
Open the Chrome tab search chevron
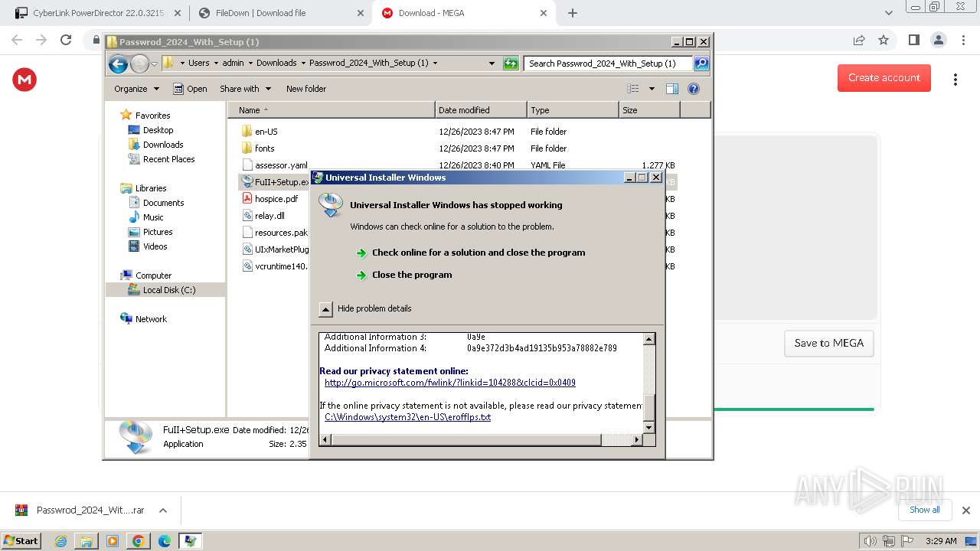[889, 13]
